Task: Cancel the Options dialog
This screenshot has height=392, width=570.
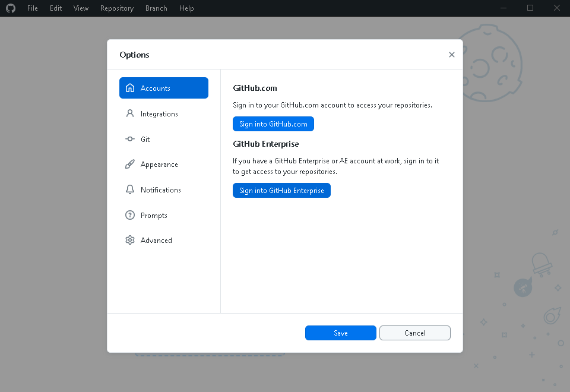Action: coord(414,333)
